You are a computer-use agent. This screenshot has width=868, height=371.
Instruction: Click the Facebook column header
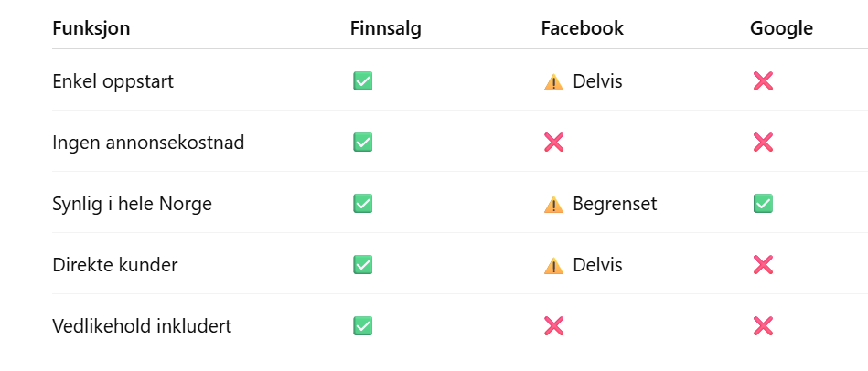tap(583, 28)
